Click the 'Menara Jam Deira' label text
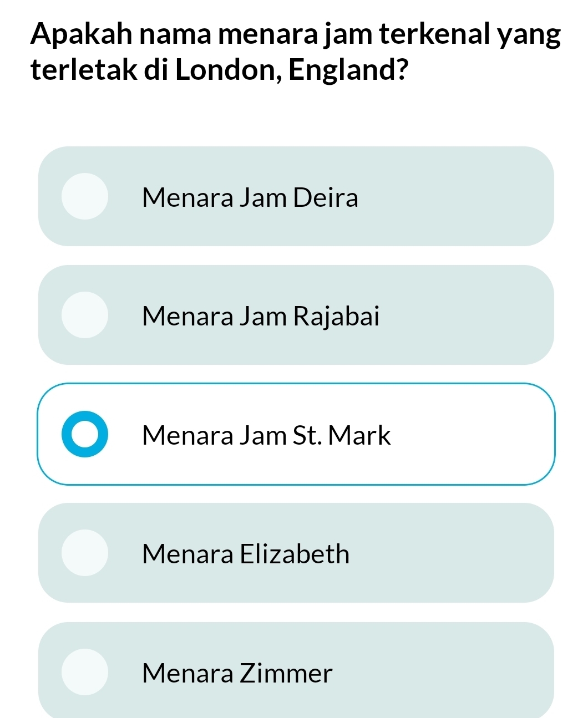 click(x=250, y=197)
